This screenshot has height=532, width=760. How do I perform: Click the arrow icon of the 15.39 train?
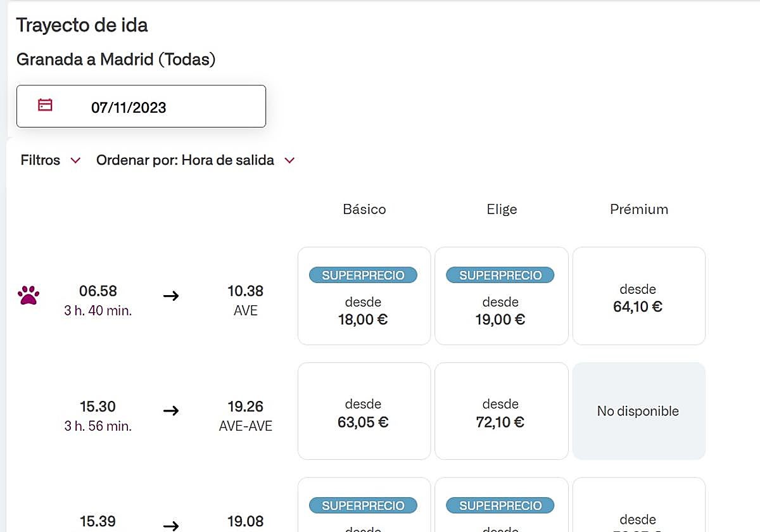tap(171, 525)
